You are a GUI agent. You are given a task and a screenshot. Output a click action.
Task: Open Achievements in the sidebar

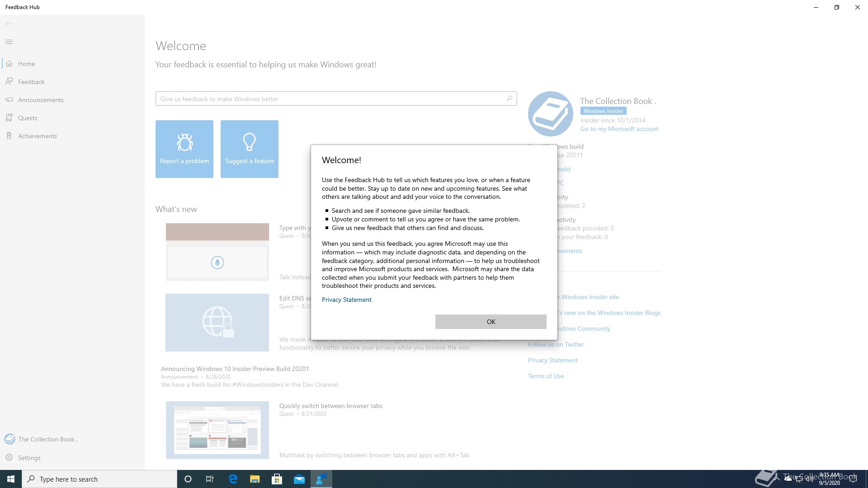tap(72, 136)
